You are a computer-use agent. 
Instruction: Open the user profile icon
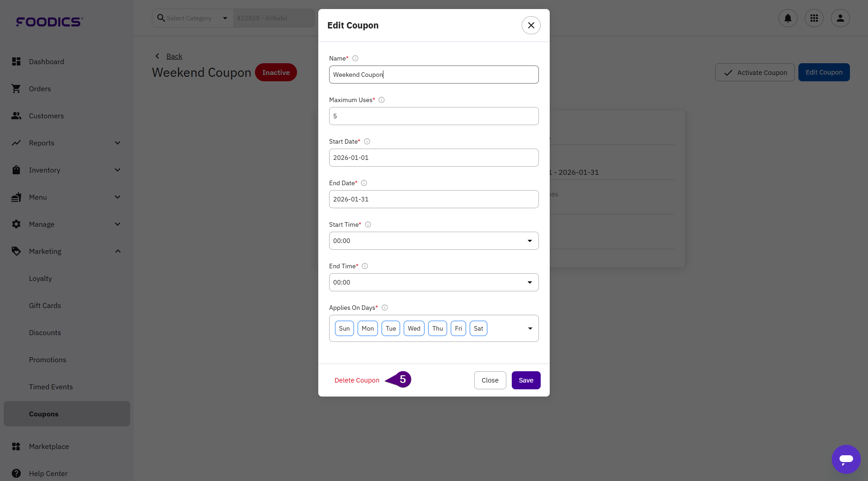click(x=840, y=18)
